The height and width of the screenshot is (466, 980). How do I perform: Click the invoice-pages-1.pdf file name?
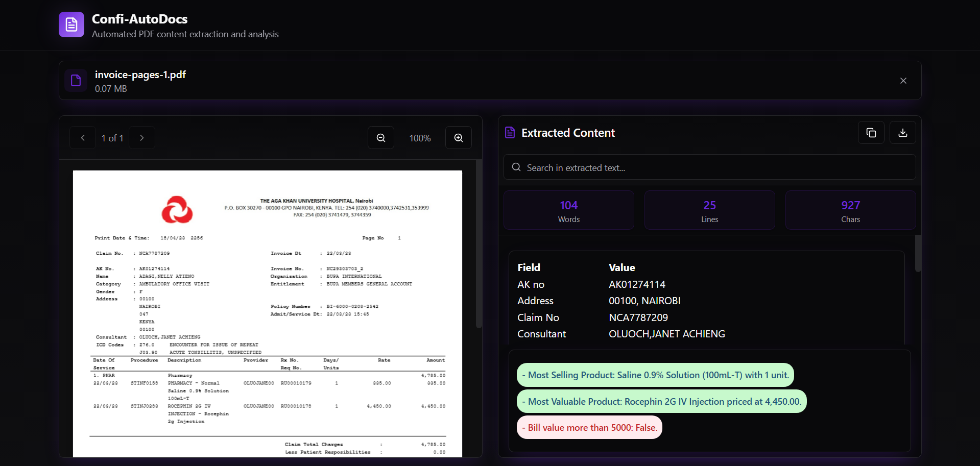[140, 75]
